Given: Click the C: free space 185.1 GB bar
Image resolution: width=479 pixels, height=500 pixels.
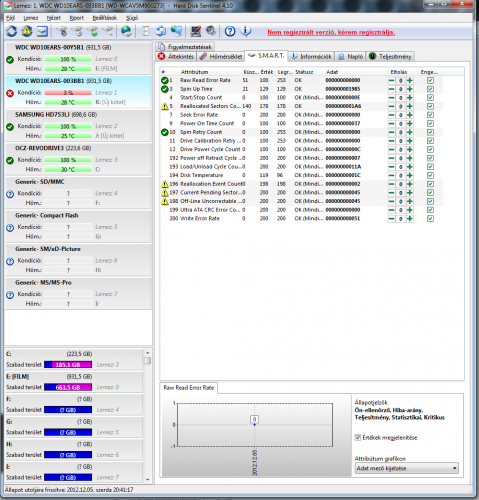Looking at the screenshot, I should (68, 365).
